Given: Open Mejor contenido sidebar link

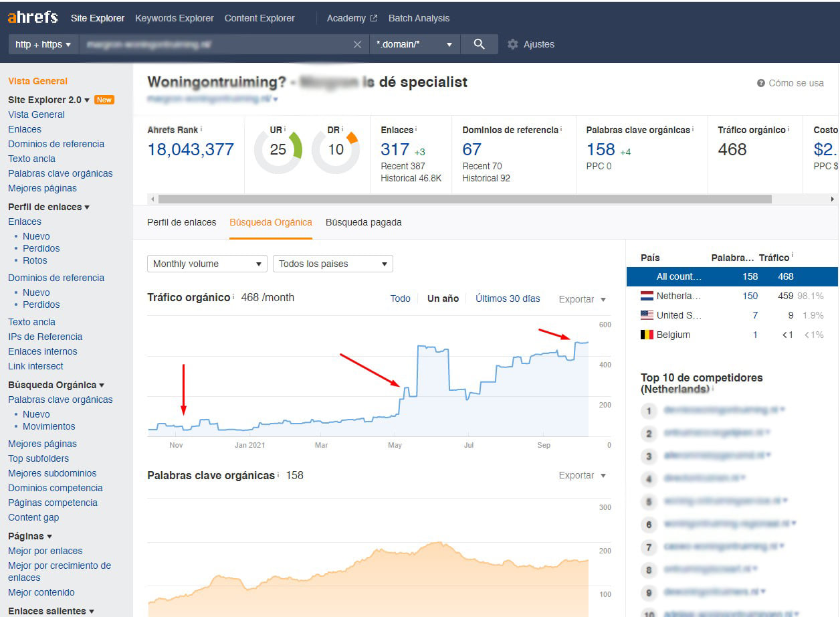Looking at the screenshot, I should tap(41, 592).
